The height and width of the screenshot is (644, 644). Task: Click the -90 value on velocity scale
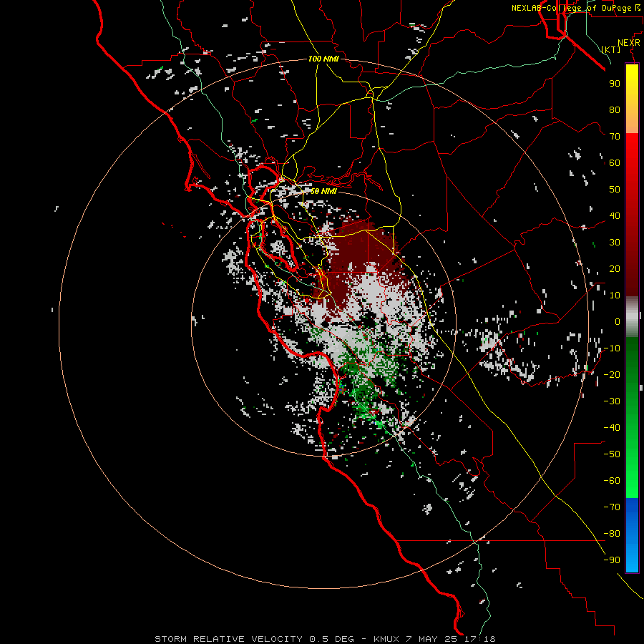(612, 560)
